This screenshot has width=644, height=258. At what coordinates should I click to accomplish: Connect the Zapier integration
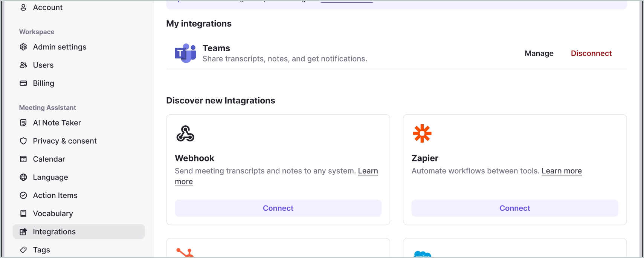pyautogui.click(x=514, y=208)
